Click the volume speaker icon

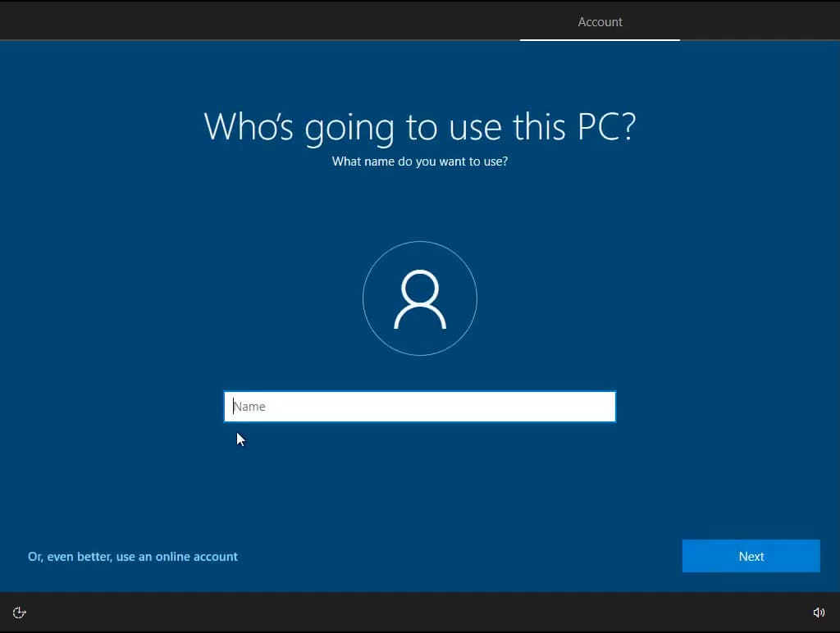819,613
